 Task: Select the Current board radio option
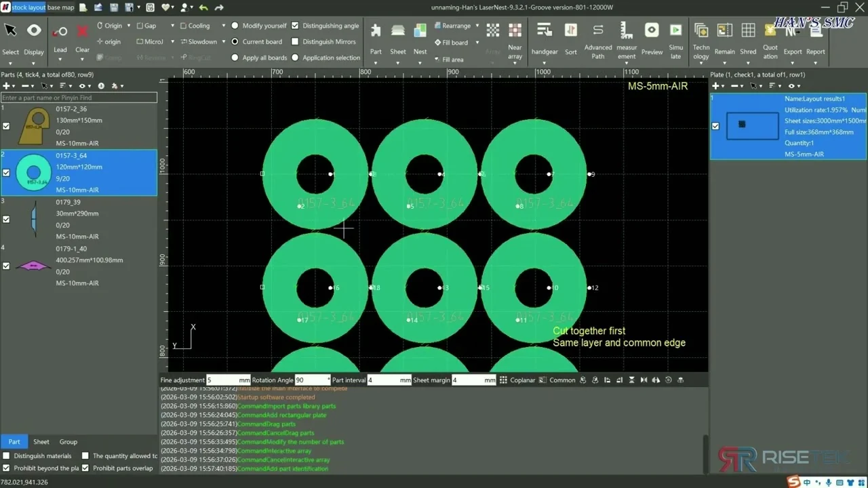click(235, 41)
